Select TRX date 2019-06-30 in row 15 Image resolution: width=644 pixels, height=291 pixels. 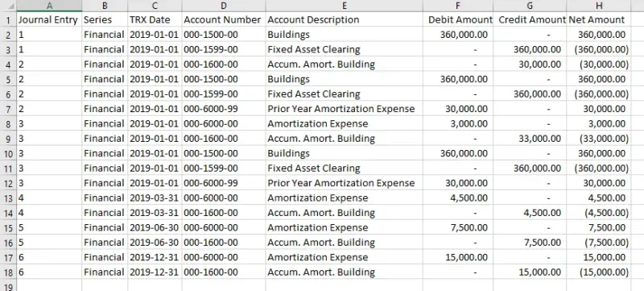tap(155, 227)
